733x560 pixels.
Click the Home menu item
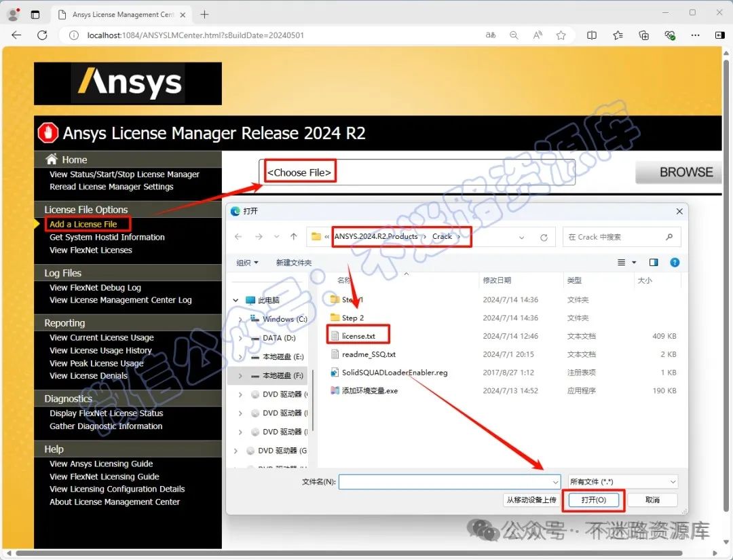pos(75,160)
